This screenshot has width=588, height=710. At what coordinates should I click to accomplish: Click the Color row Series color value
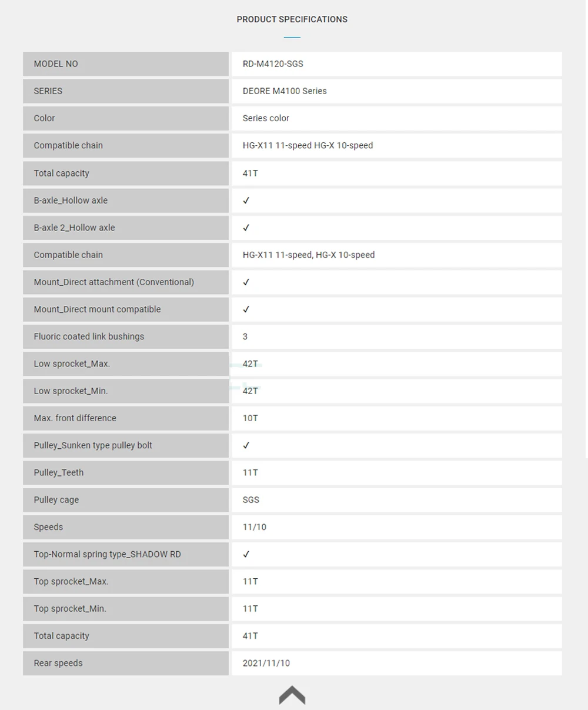(266, 118)
